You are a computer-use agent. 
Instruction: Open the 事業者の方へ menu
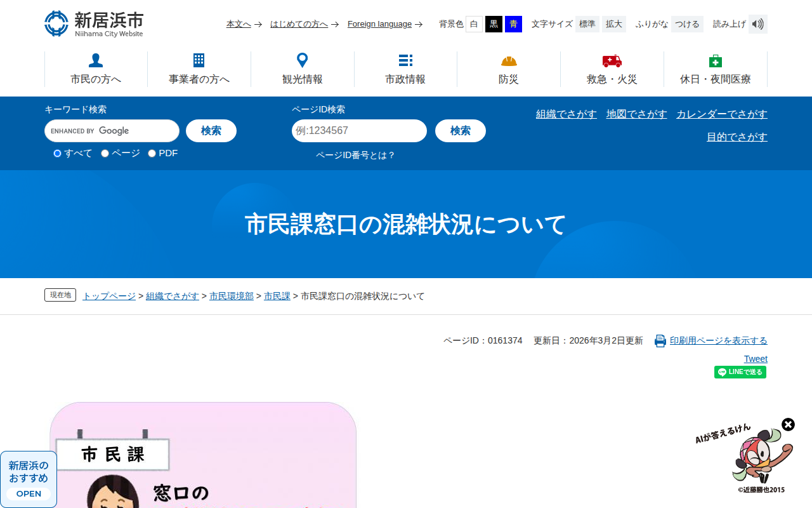tap(199, 69)
